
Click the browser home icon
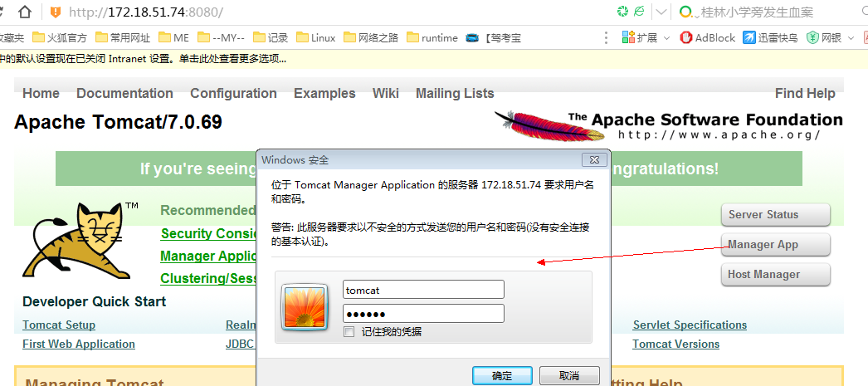click(x=25, y=11)
